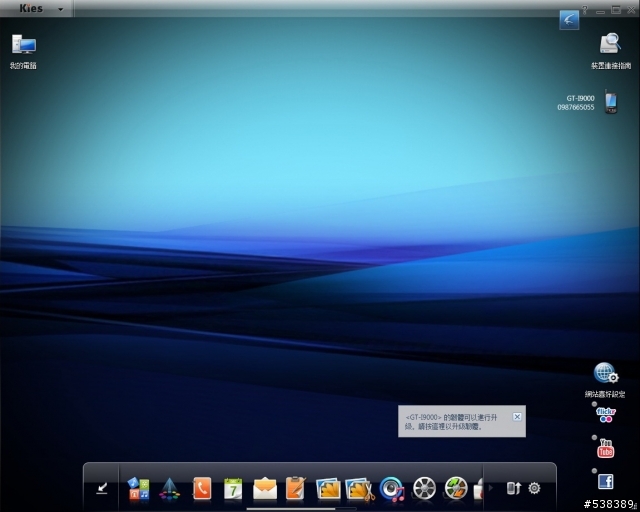This screenshot has height=512, width=640.
Task: Open the Kies title dropdown menu
Action: coord(60,9)
